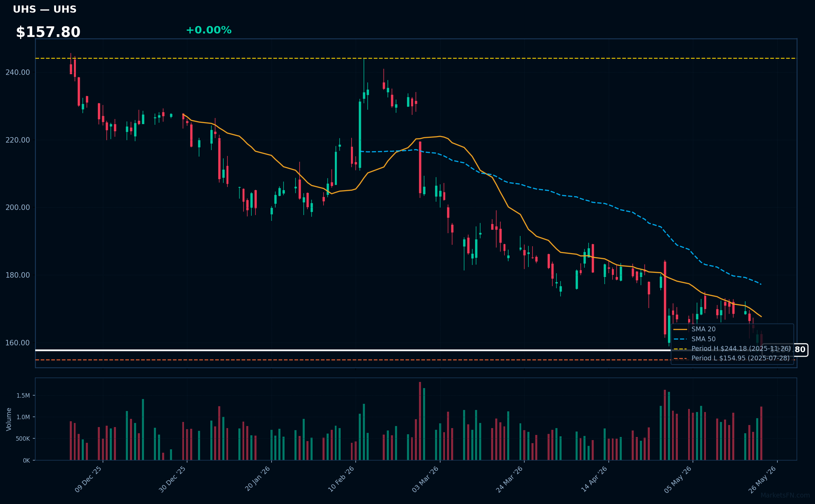The height and width of the screenshot is (504, 815).
Task: Click the 200.00 price axis label
Action: tap(18, 207)
